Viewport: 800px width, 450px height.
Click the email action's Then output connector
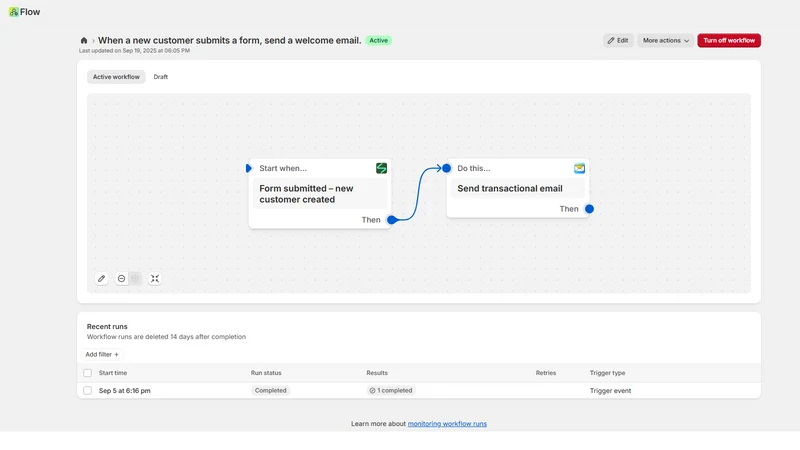click(x=589, y=209)
